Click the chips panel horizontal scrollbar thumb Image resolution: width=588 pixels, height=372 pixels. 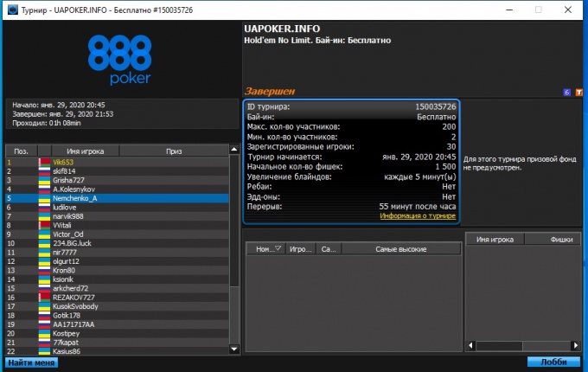coord(499,345)
